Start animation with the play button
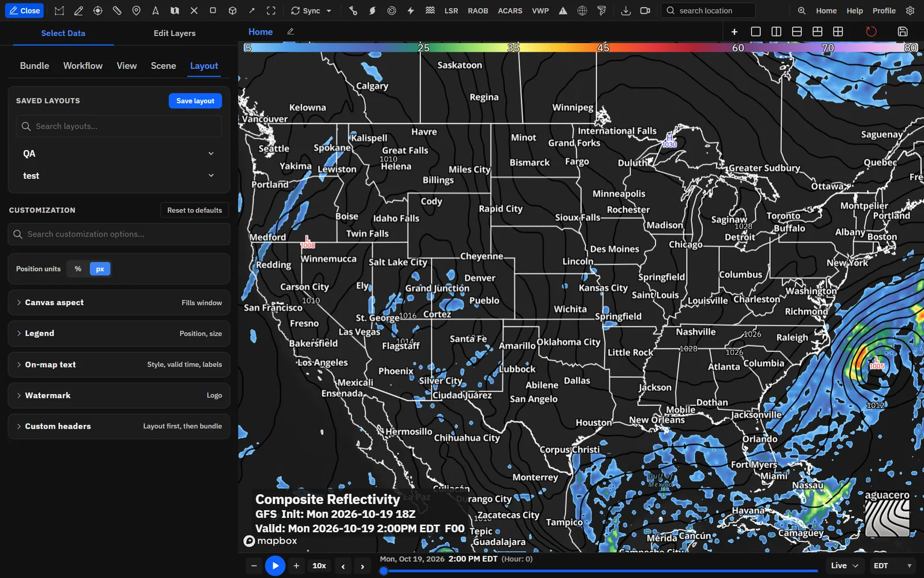This screenshot has height=578, width=924. click(275, 566)
